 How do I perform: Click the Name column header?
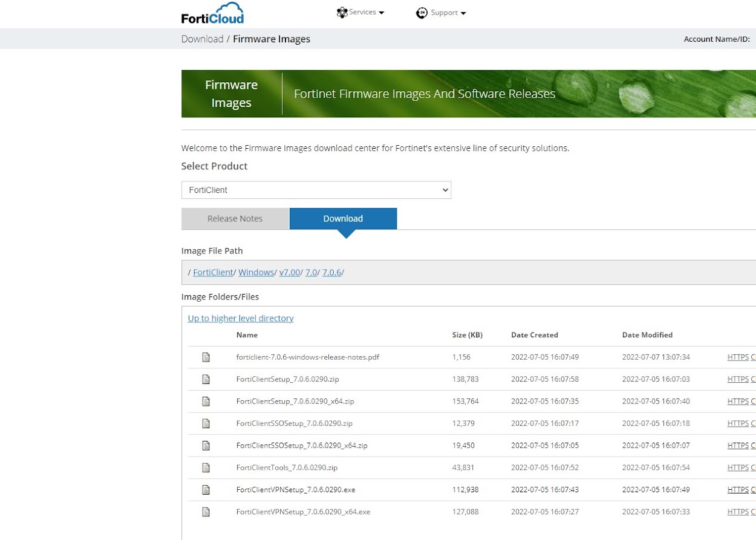[x=247, y=335]
